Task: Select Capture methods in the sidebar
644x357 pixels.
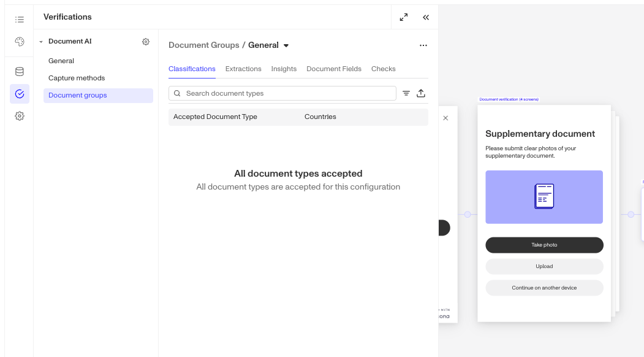Action: pyautogui.click(x=77, y=78)
